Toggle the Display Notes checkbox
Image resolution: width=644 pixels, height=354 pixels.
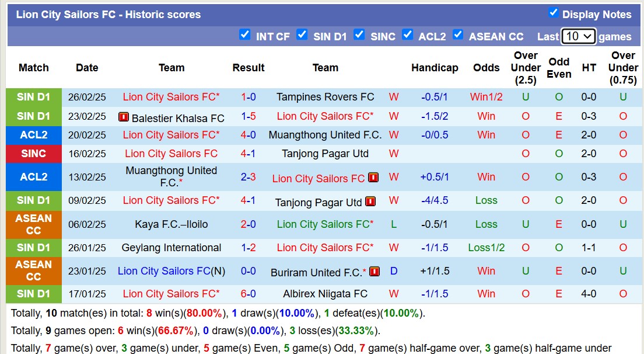click(554, 13)
